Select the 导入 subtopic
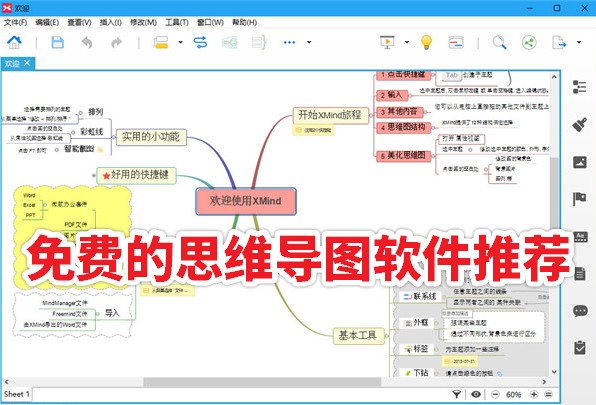The width and height of the screenshot is (596, 405). tap(112, 313)
